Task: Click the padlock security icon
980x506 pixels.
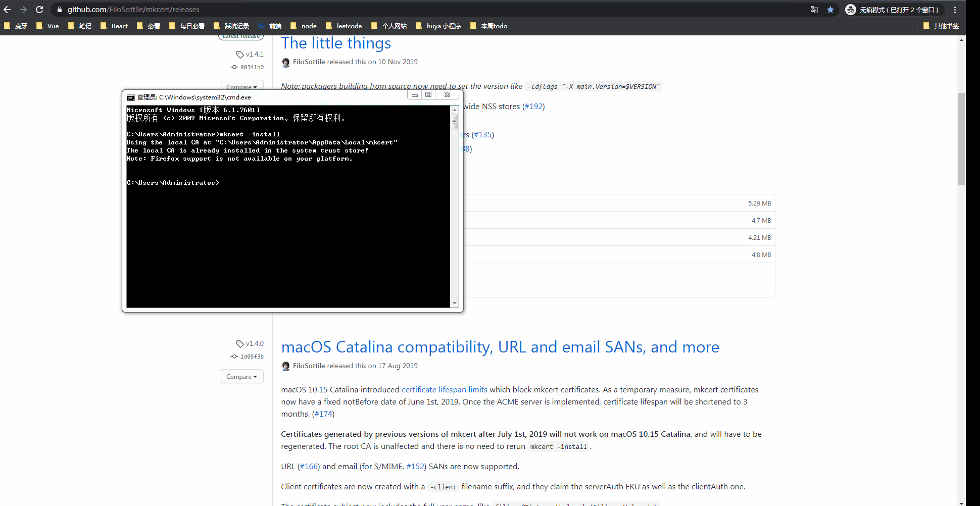Action: pos(59,9)
